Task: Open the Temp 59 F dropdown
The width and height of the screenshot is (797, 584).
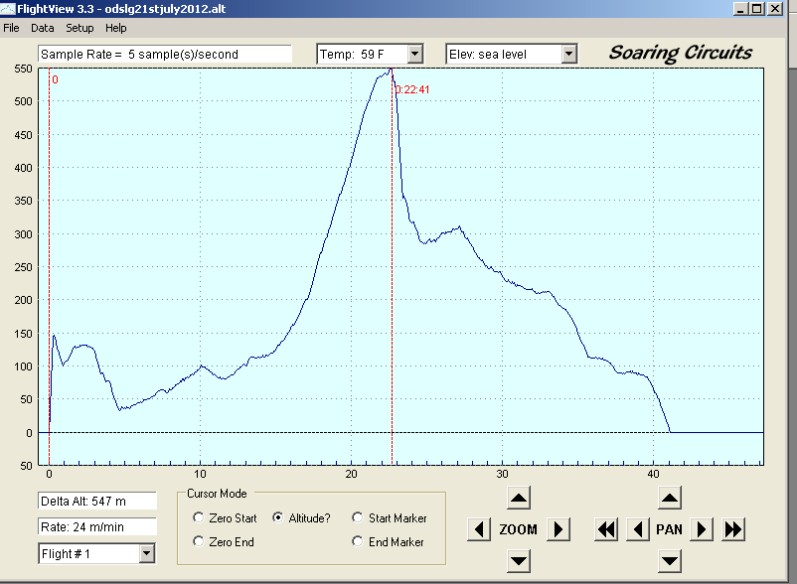Action: click(415, 53)
